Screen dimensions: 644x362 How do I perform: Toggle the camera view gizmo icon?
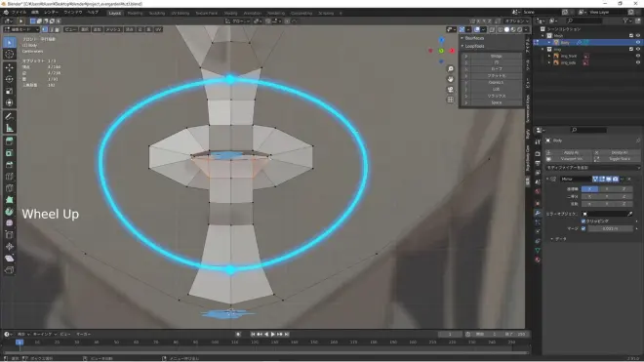coord(450,89)
